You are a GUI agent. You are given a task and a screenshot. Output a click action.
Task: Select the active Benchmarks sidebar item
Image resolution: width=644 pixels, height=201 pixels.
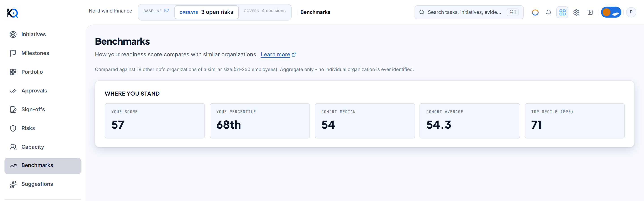click(43, 165)
